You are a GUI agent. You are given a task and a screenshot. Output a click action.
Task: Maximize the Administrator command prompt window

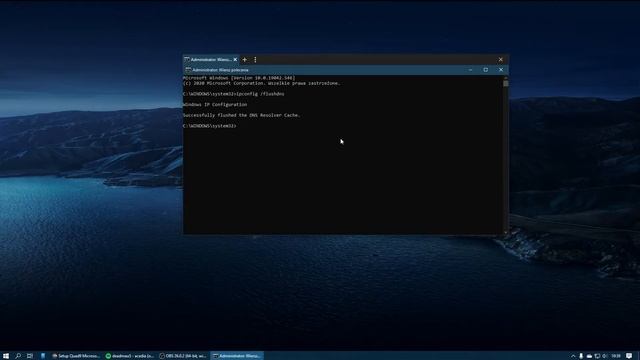click(486, 70)
